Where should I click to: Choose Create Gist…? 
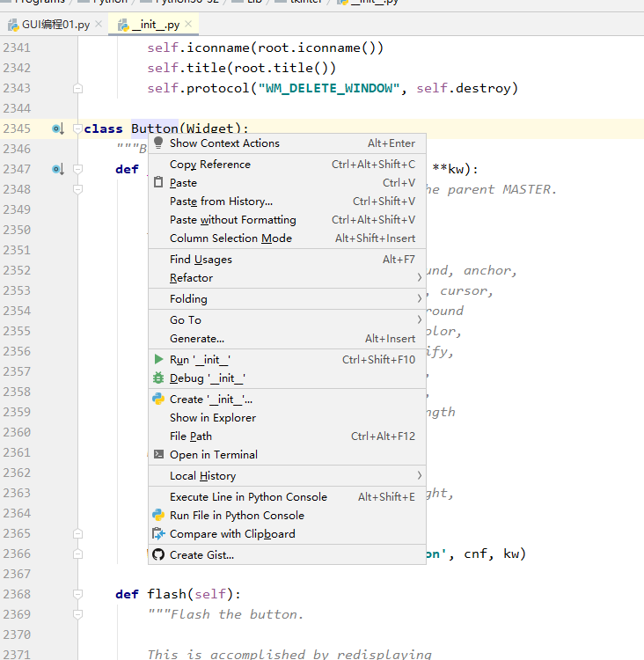point(287,554)
